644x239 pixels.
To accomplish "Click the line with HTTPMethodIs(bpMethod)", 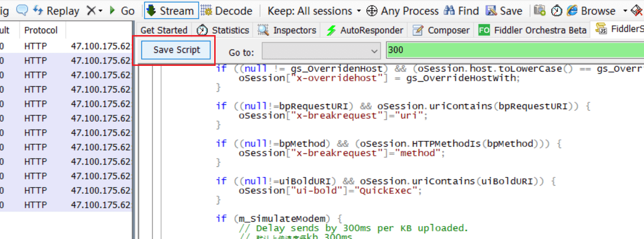I will click(x=389, y=143).
